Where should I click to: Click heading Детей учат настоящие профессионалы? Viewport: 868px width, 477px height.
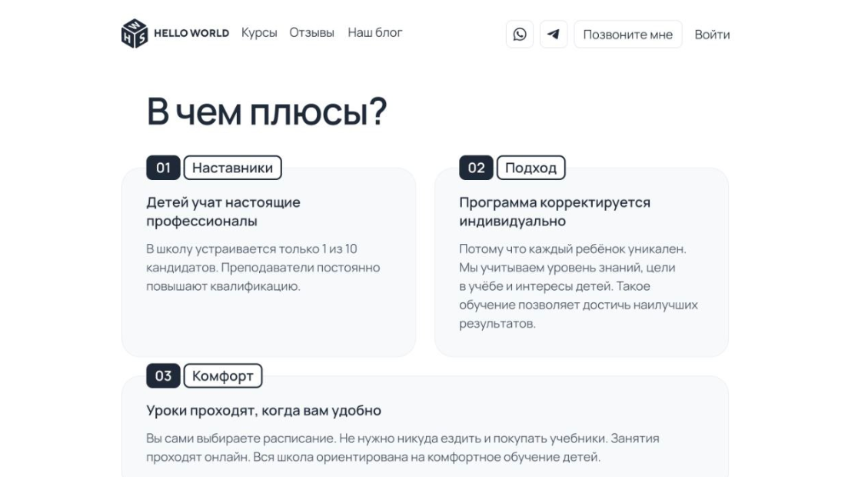tap(223, 212)
